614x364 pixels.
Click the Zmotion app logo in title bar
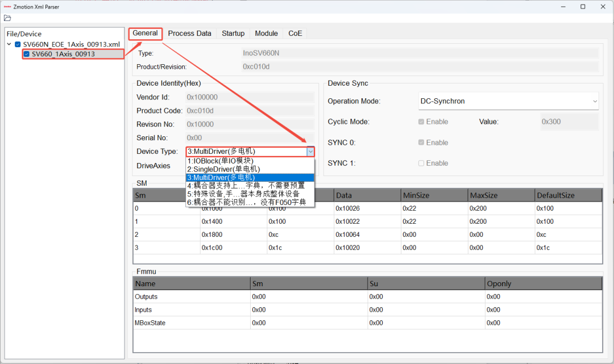tap(7, 7)
